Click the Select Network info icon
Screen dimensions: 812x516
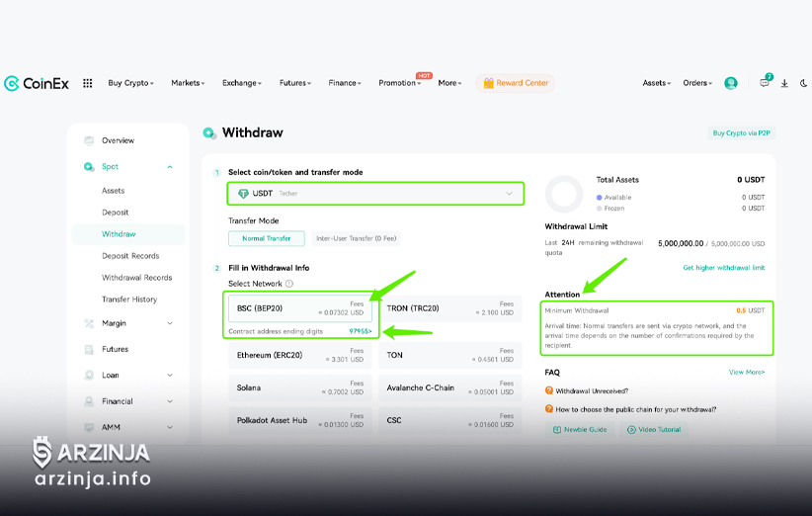tap(289, 284)
